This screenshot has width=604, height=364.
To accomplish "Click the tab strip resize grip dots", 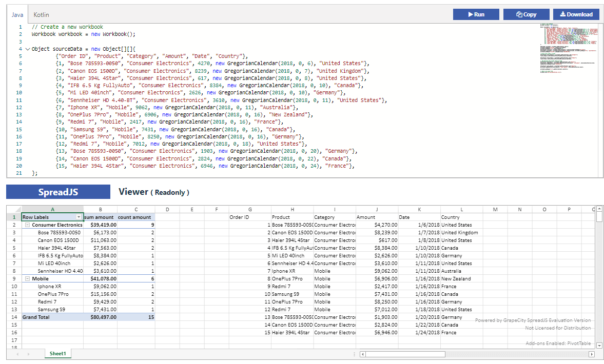I will point(355,354).
